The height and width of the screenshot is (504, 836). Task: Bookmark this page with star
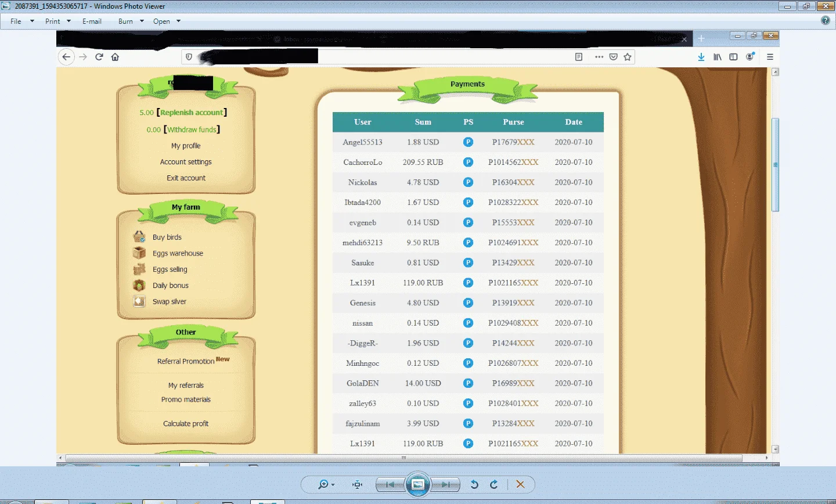coord(628,57)
